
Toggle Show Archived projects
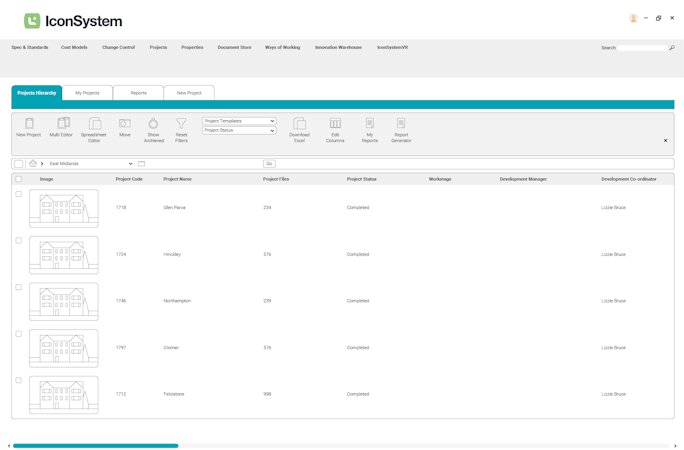click(x=153, y=123)
